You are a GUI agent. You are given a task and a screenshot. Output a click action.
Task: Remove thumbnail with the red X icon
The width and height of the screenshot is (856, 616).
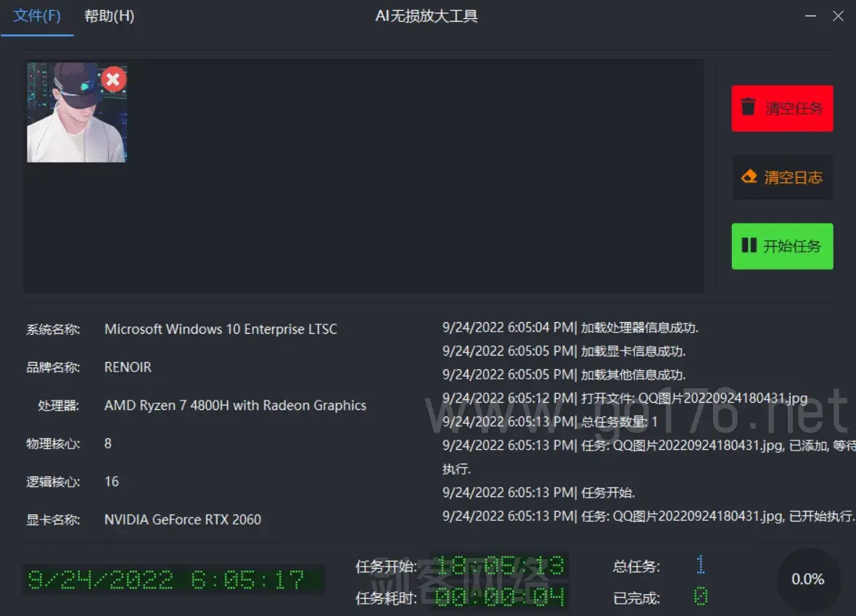(x=114, y=80)
